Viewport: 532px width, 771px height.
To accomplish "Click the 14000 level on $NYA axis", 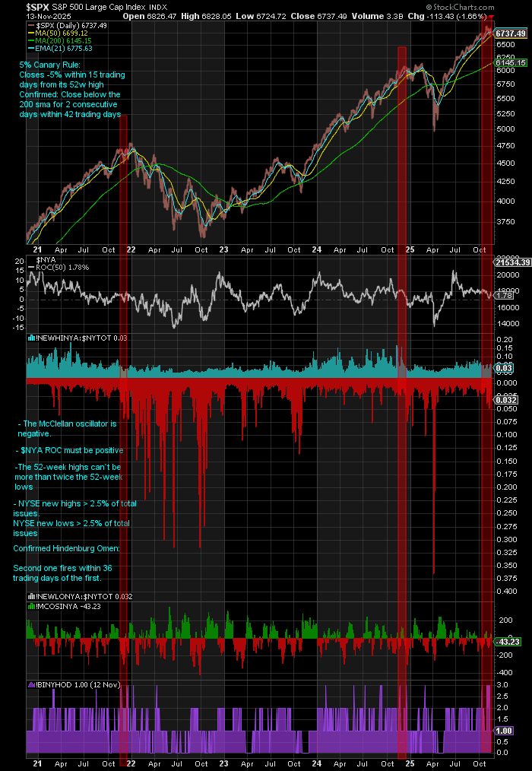I will pyautogui.click(x=506, y=324).
